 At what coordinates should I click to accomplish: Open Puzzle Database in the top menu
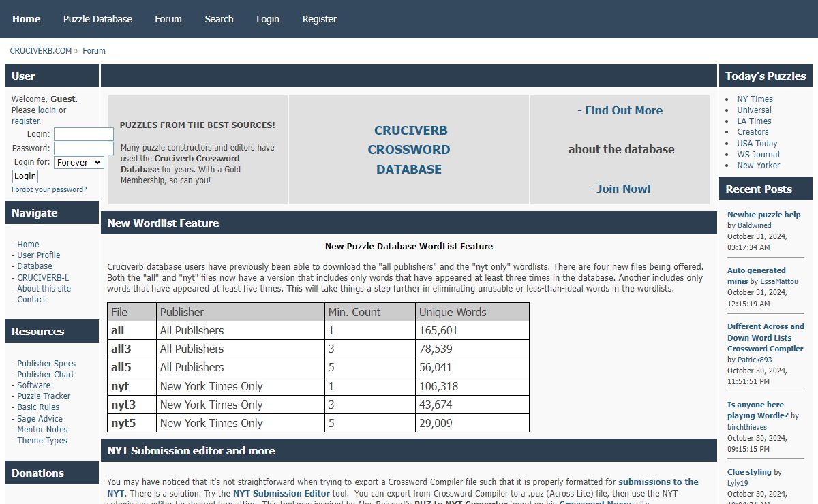(97, 19)
